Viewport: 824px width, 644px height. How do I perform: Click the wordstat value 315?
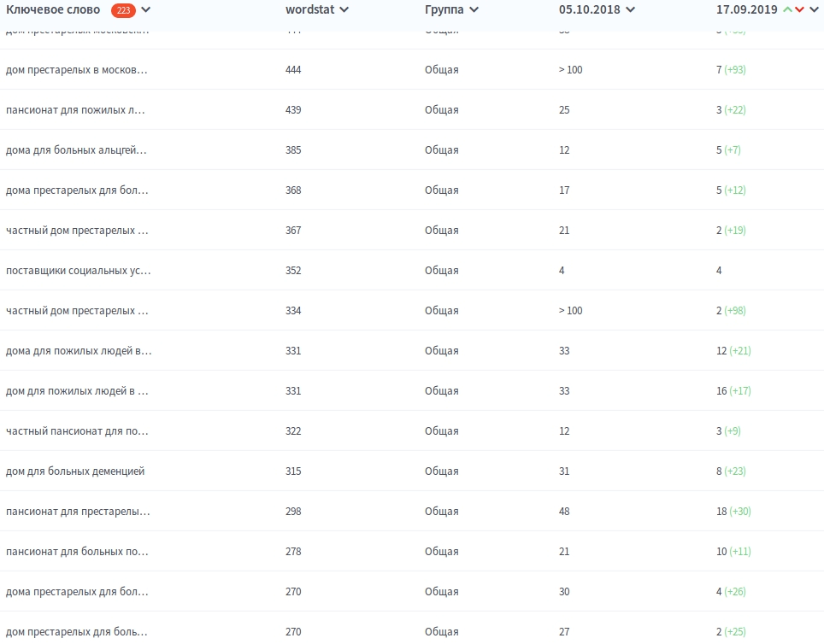(x=293, y=471)
